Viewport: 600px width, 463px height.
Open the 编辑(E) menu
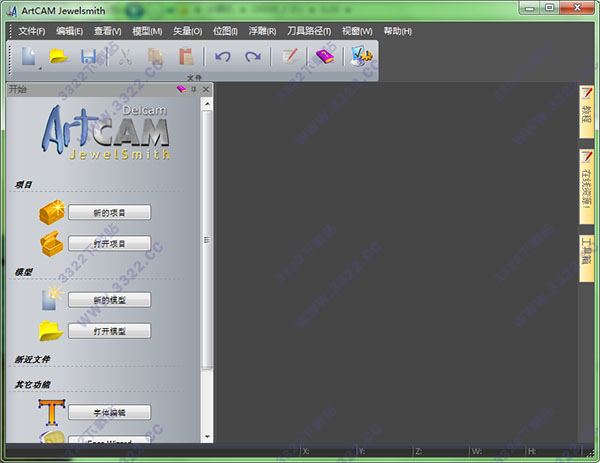point(69,31)
